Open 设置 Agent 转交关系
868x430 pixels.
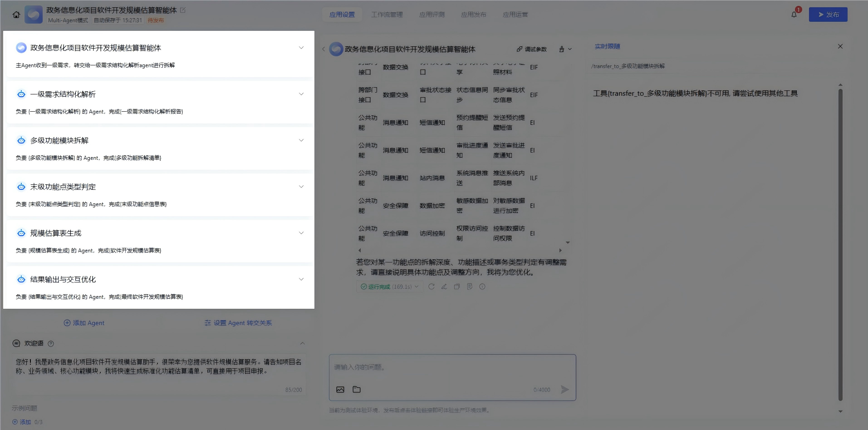pos(238,323)
